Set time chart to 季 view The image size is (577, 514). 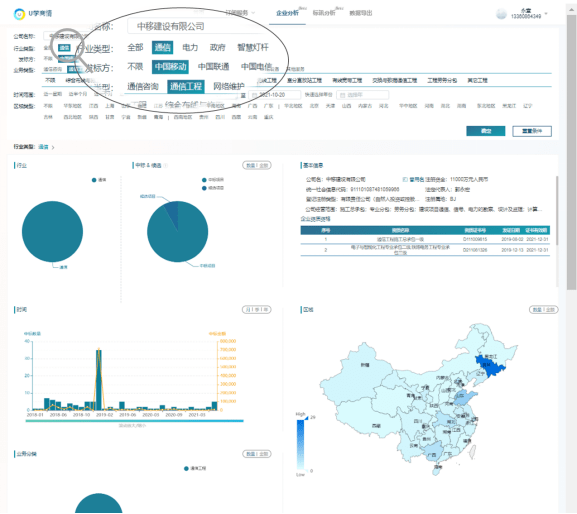point(257,310)
